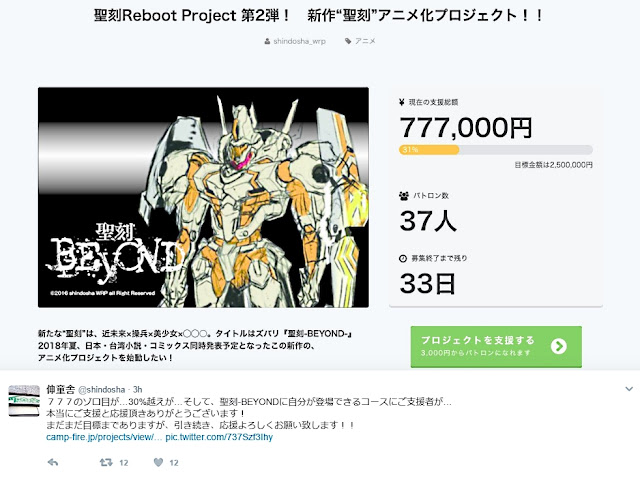640x478 pixels.
Task: Click the clock icon by 募集終了まで残り
Action: tap(403, 258)
